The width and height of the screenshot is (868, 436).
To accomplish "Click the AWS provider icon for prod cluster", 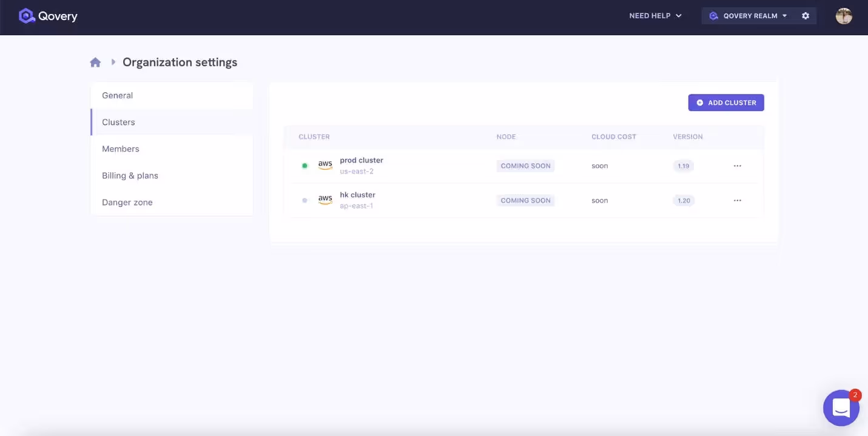I will point(325,164).
